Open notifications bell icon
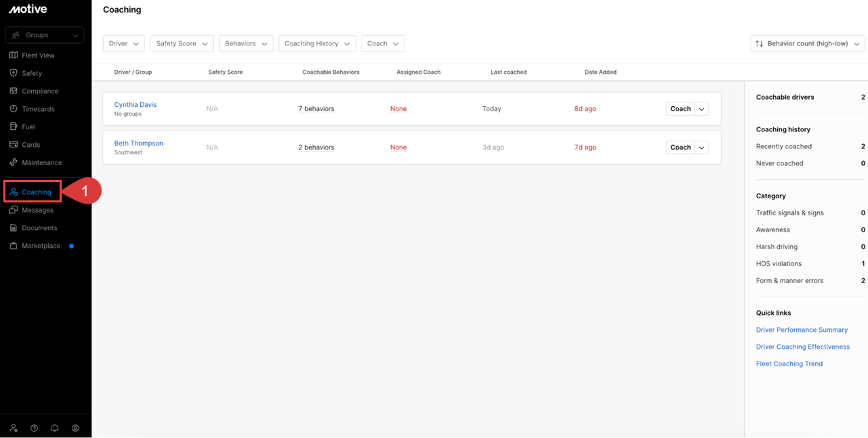This screenshot has width=868, height=438. tap(55, 429)
